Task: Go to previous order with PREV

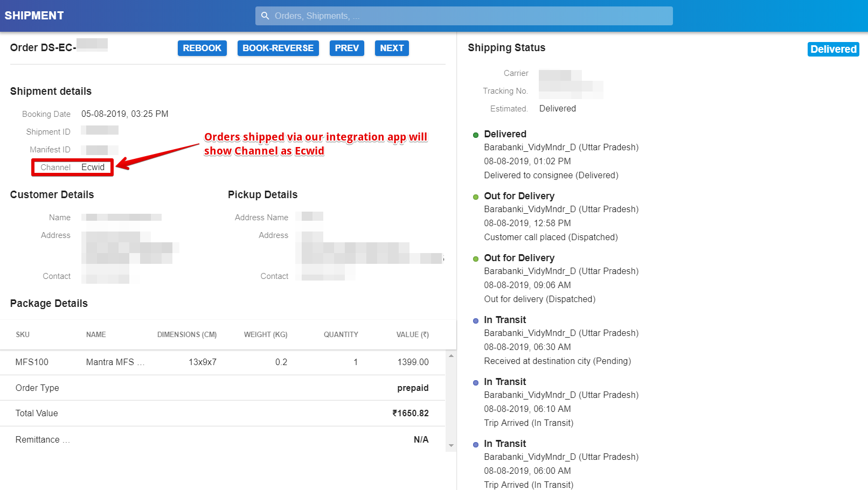Action: click(346, 48)
